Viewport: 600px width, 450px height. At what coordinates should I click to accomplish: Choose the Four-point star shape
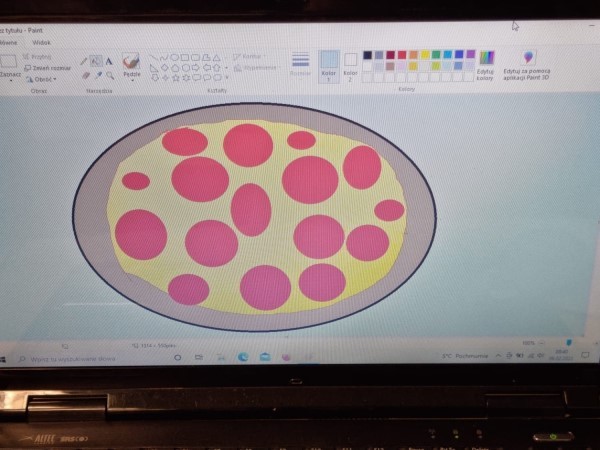coord(165,78)
